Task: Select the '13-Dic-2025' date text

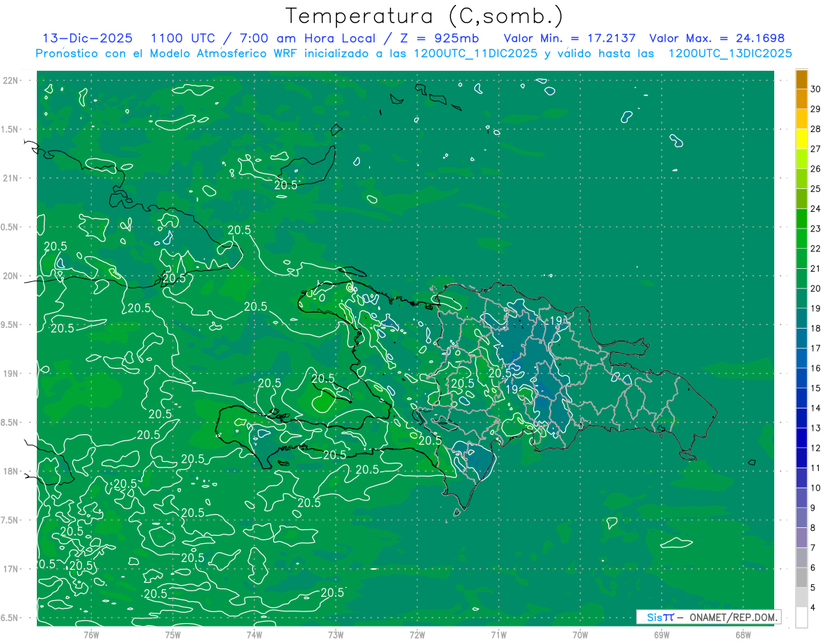Action: (x=89, y=38)
